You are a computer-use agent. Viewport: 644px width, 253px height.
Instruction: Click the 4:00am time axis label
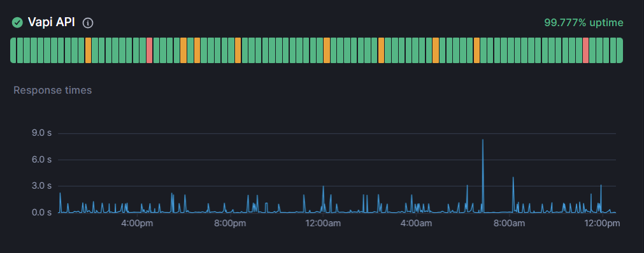click(417, 224)
